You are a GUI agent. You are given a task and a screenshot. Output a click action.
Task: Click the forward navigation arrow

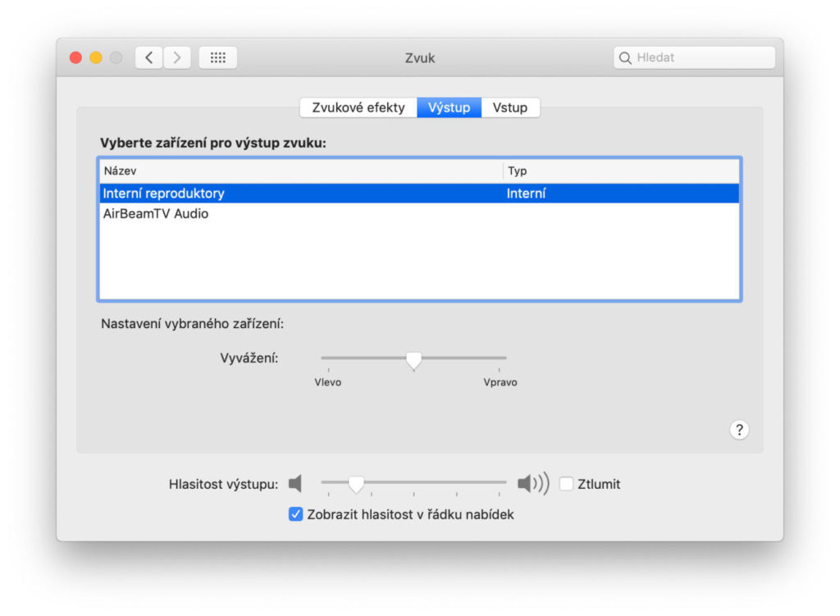(178, 57)
